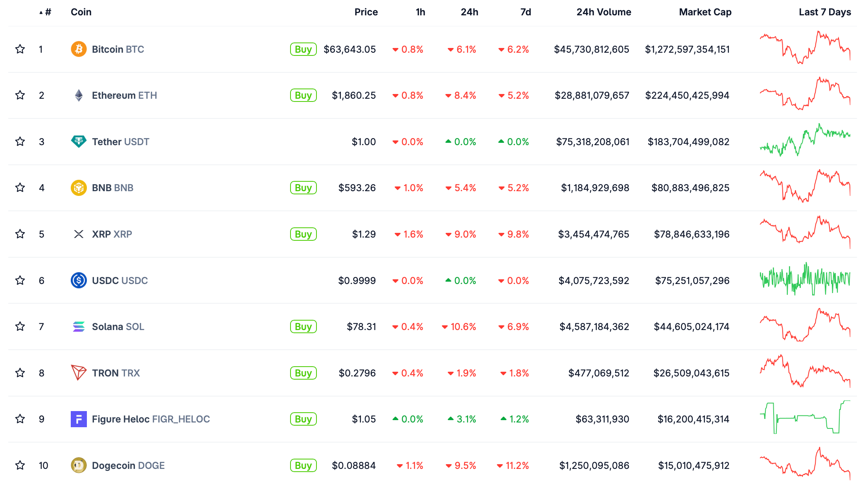
Task: Open the Dogecoin DOGE coin link
Action: point(128,465)
